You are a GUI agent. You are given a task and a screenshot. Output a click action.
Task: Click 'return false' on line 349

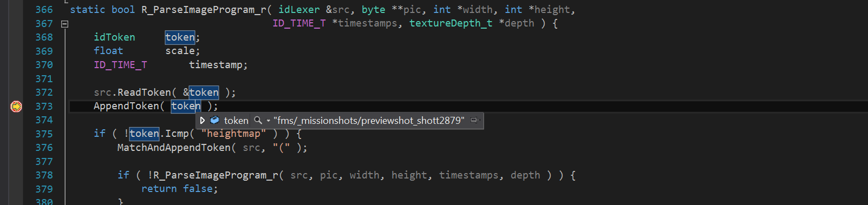[x=177, y=189]
